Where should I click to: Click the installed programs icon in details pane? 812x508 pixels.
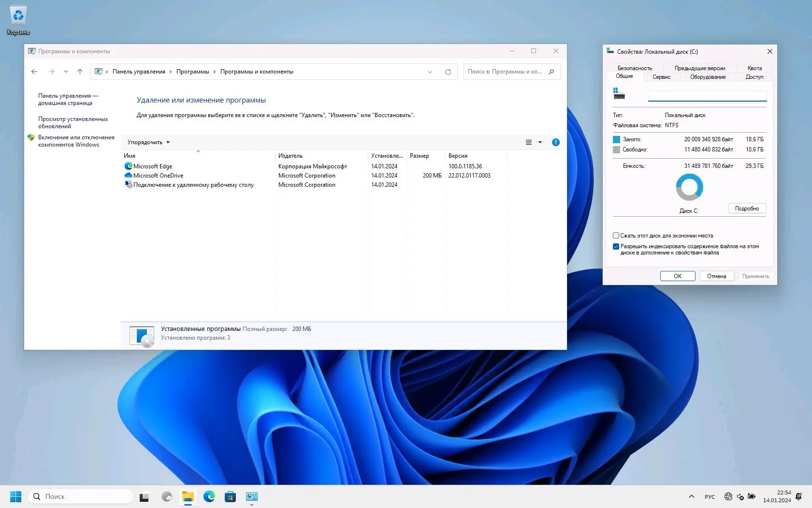(x=142, y=336)
